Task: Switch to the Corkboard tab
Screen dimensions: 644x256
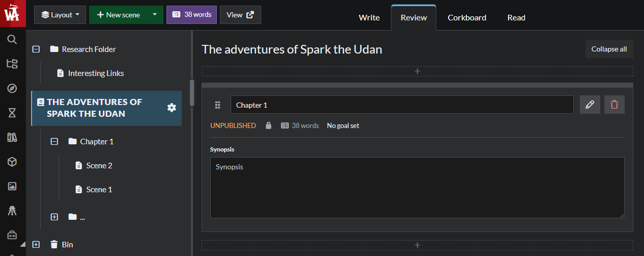Action: coord(467,17)
